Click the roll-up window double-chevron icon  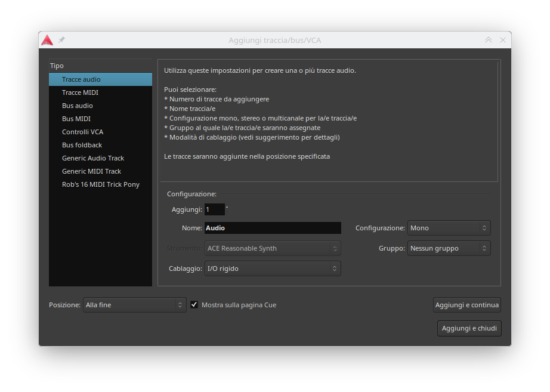(x=489, y=40)
